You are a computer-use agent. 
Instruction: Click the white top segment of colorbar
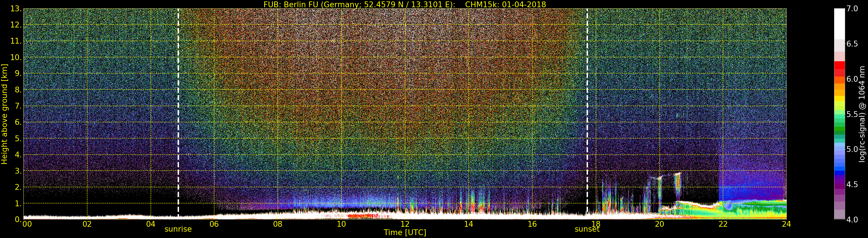click(x=839, y=24)
